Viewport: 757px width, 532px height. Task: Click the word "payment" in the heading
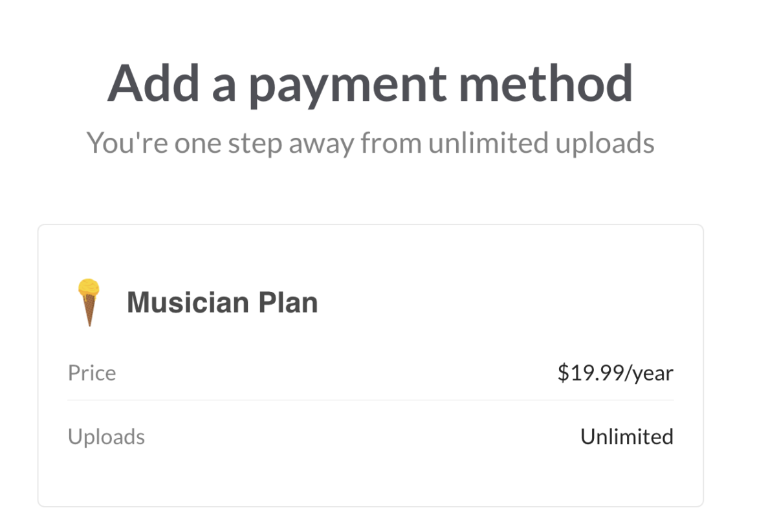tap(348, 84)
